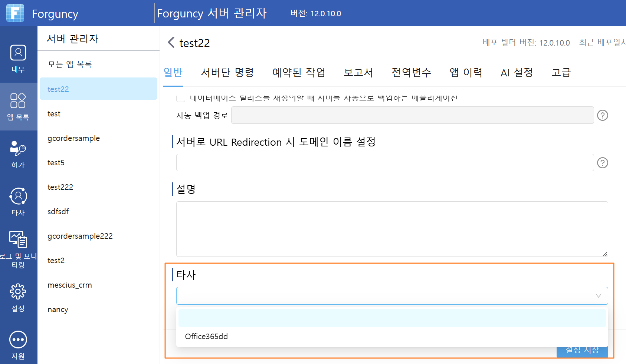Expand the 타사 dropdown arrow
Screen dimensions: 626x364
pyautogui.click(x=598, y=296)
